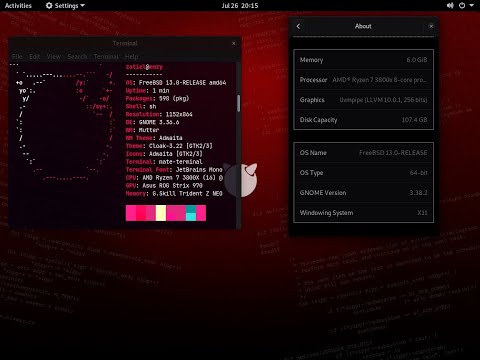Click the 'Cloak-3.22' Theme line
This screenshot has width=480, height=360.
click(x=169, y=146)
